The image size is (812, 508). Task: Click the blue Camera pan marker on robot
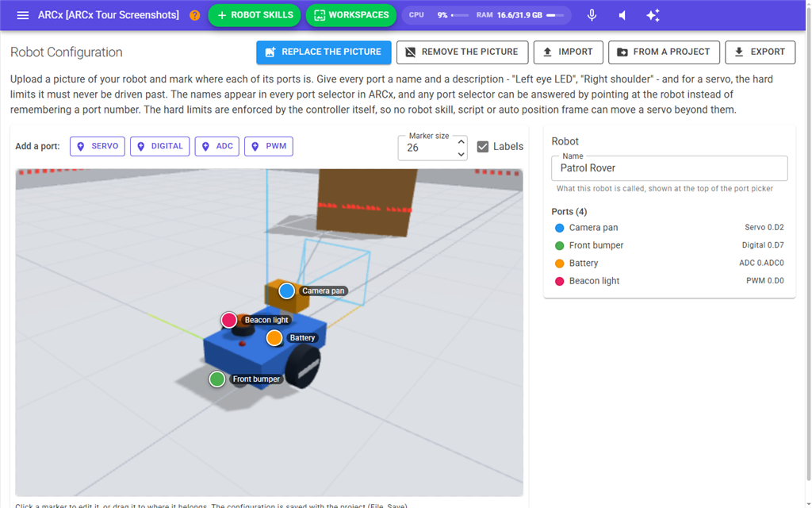287,291
